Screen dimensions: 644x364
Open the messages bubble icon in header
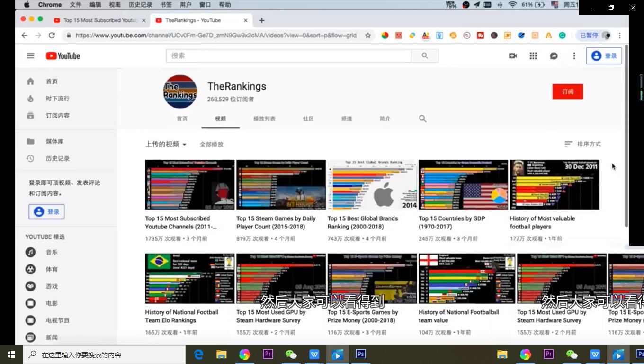554,56
